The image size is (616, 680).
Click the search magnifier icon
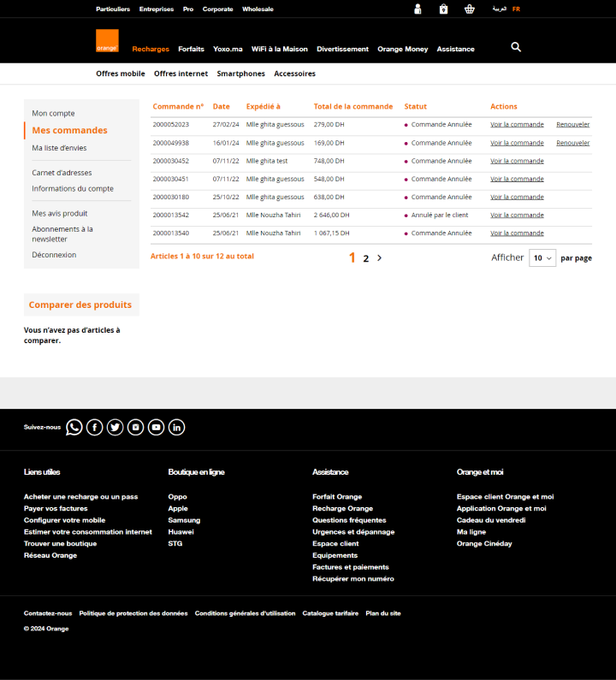pos(516,47)
